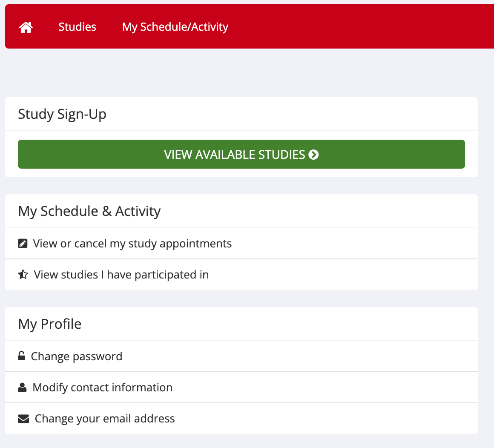Click the envelope icon beside email address
This screenshot has height=448, width=494.
23,419
